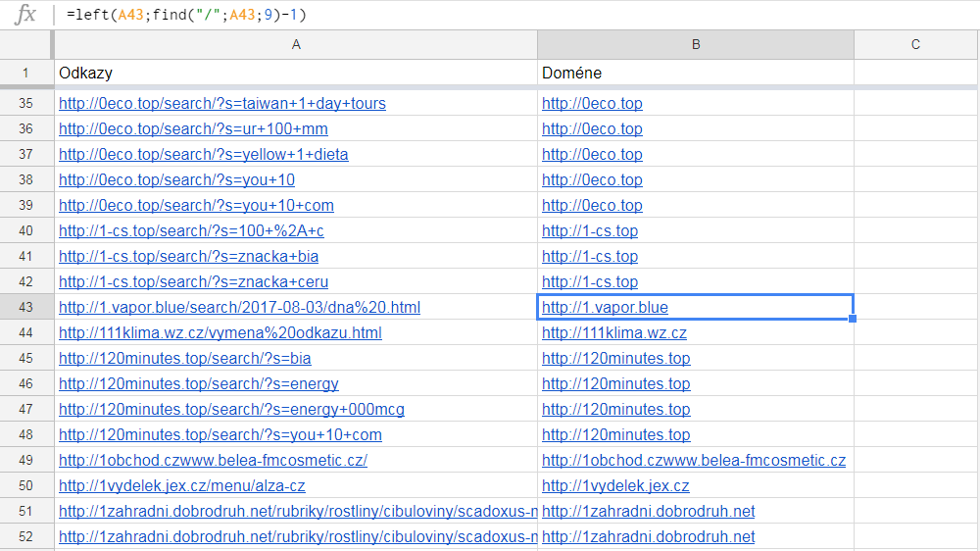The image size is (980, 551).
Task: Select the Doméne header cell
Action: [x=696, y=73]
